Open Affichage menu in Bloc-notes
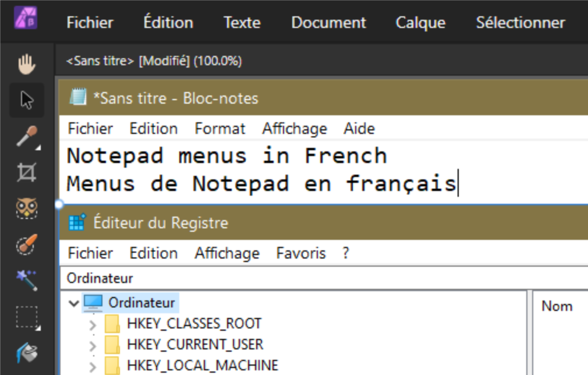 click(295, 129)
